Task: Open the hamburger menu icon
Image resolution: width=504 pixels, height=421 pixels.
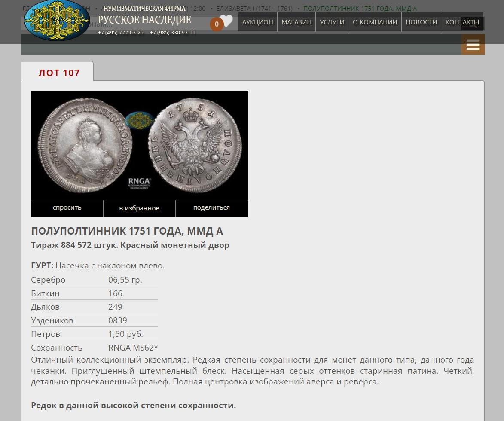Action: click(473, 45)
